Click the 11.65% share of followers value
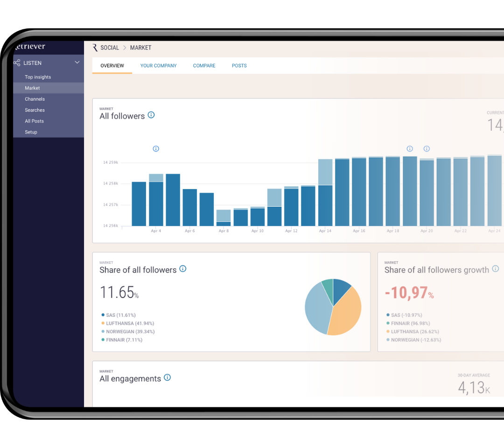The image size is (504, 448). 119,292
